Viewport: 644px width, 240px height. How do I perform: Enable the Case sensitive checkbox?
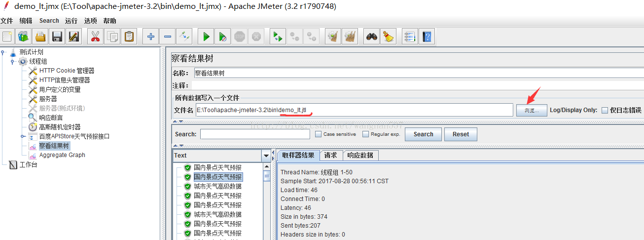[318, 134]
